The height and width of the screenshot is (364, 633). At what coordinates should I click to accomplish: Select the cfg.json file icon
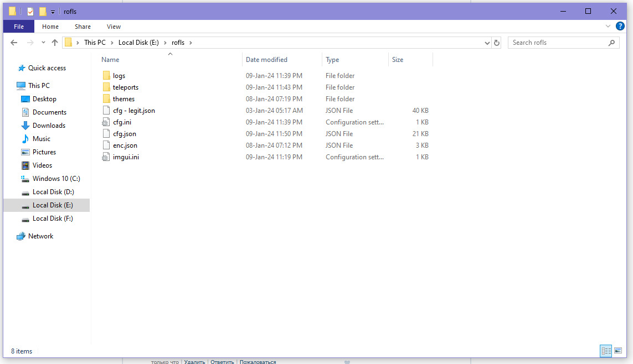(x=106, y=133)
